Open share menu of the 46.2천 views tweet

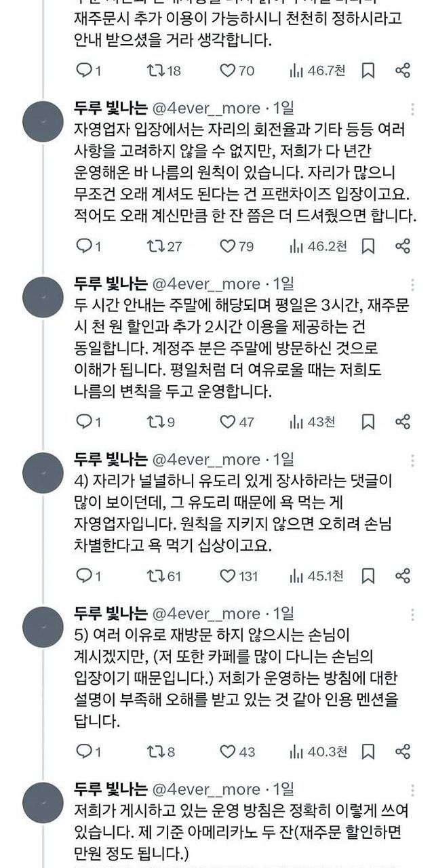coord(403,245)
